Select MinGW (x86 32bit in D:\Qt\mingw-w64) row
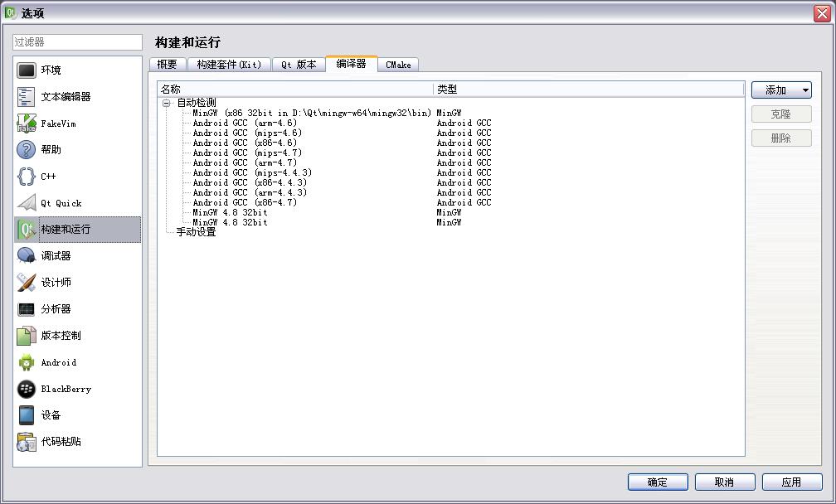 click(312, 113)
